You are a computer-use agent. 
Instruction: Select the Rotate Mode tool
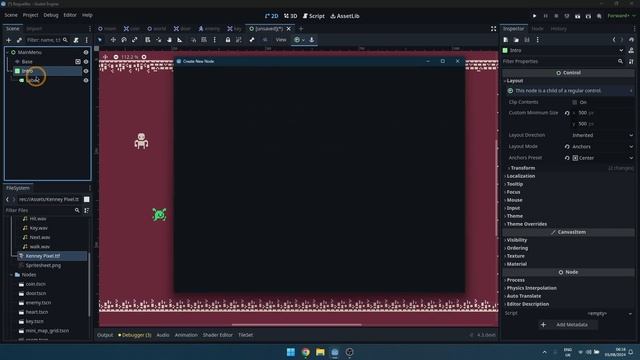(124, 40)
